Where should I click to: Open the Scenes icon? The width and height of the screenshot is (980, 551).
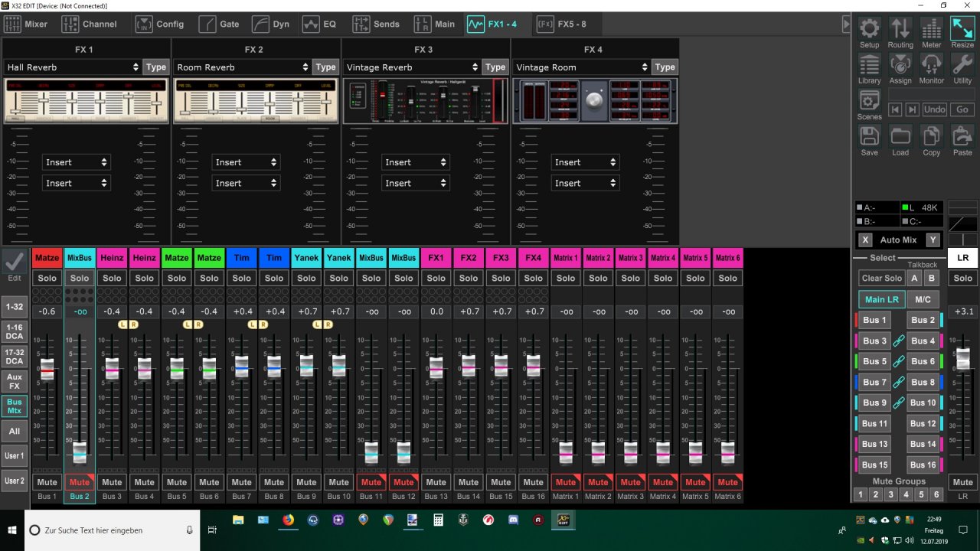click(x=869, y=105)
